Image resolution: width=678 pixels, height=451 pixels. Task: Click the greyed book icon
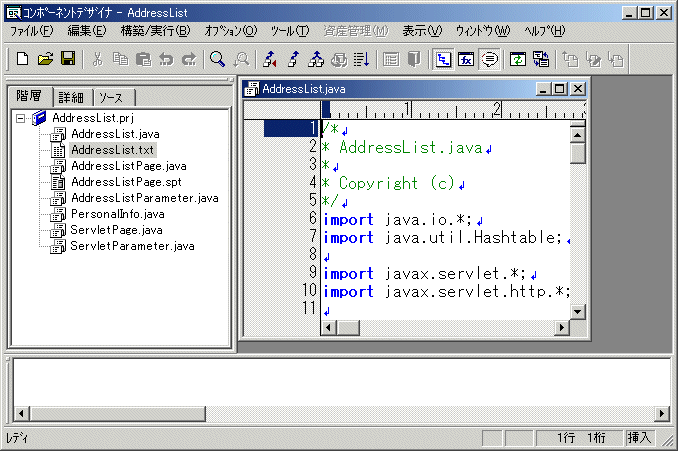[x=414, y=59]
